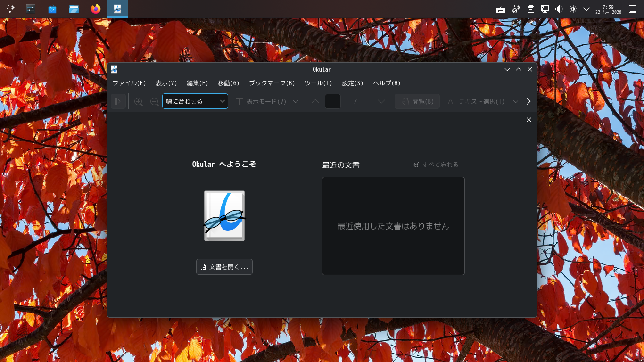Click the show desktop panel button
The height and width of the screenshot is (362, 644).
tap(633, 9)
